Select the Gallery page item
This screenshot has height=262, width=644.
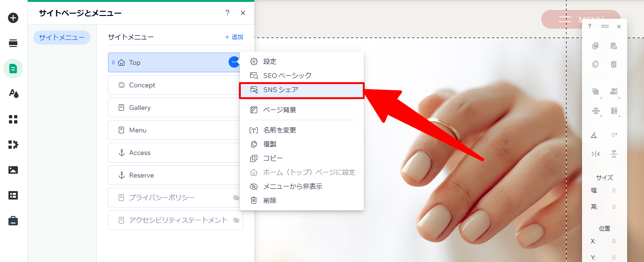click(175, 108)
